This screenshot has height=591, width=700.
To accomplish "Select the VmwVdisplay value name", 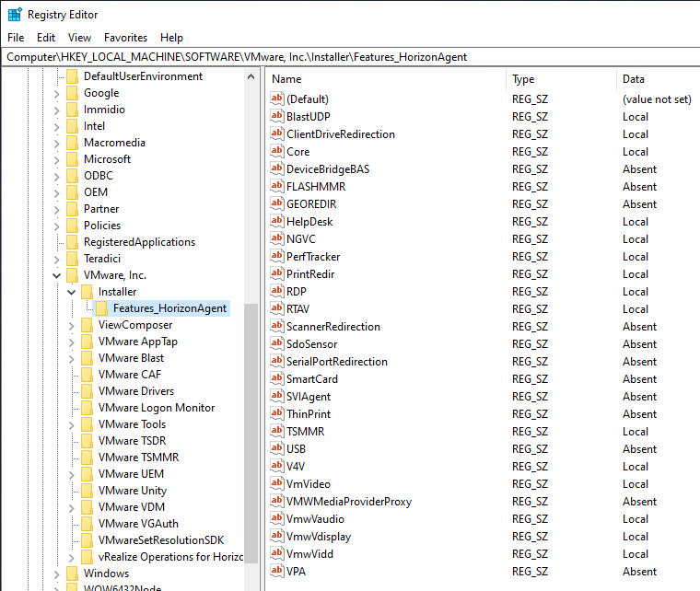I will (x=319, y=537).
